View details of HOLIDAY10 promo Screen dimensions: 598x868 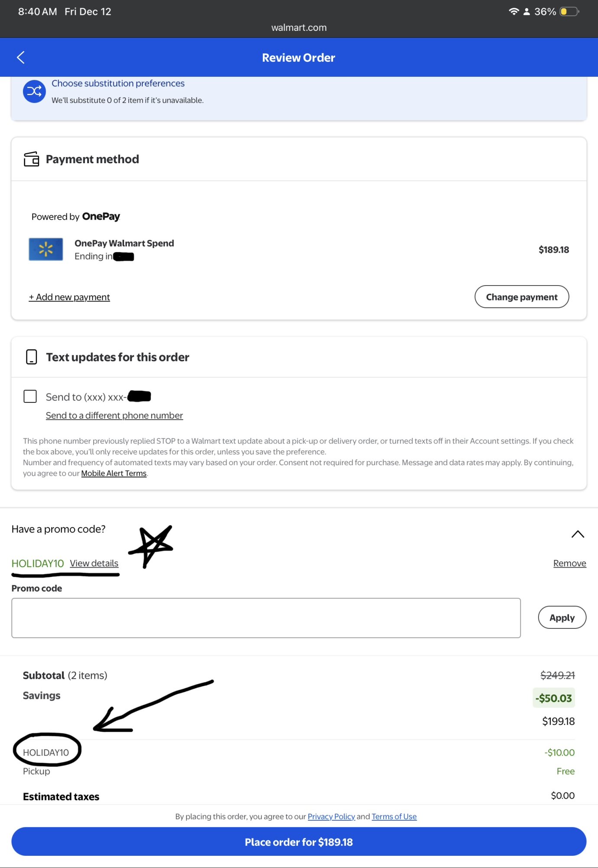coord(94,563)
